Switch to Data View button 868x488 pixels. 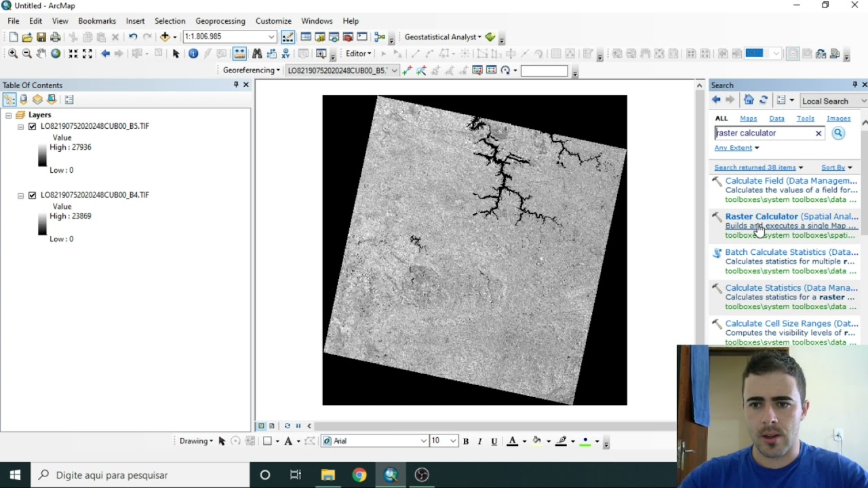tap(261, 426)
